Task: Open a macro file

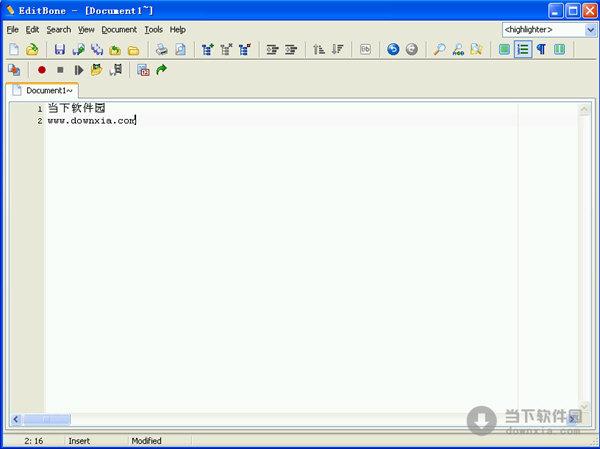Action: tap(97, 70)
